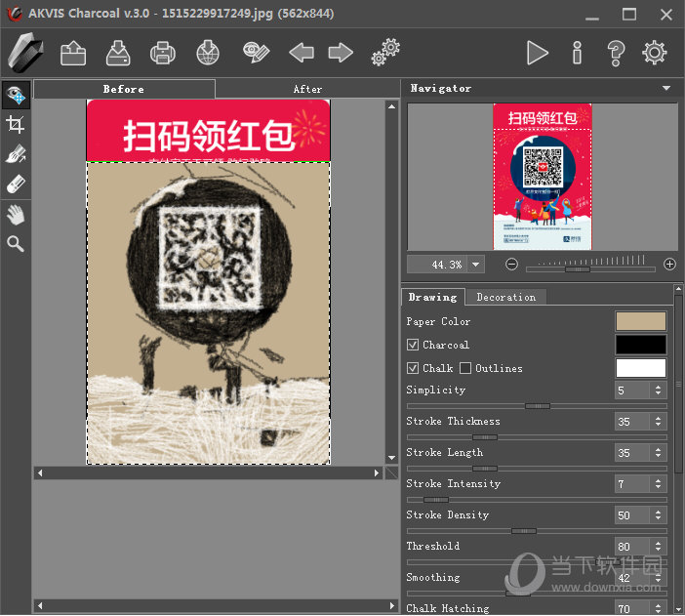Show program info with the i icon
Viewport: 685px width, 616px height.
577,53
